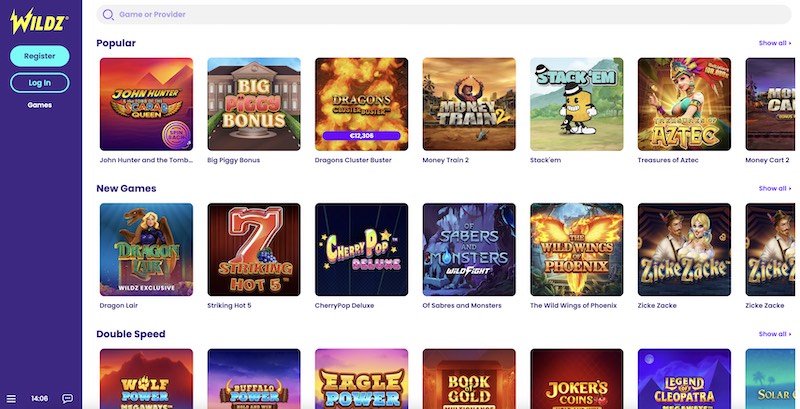This screenshot has height=409, width=800.
Task: Click the search magnifier icon
Action: pyautogui.click(x=108, y=15)
